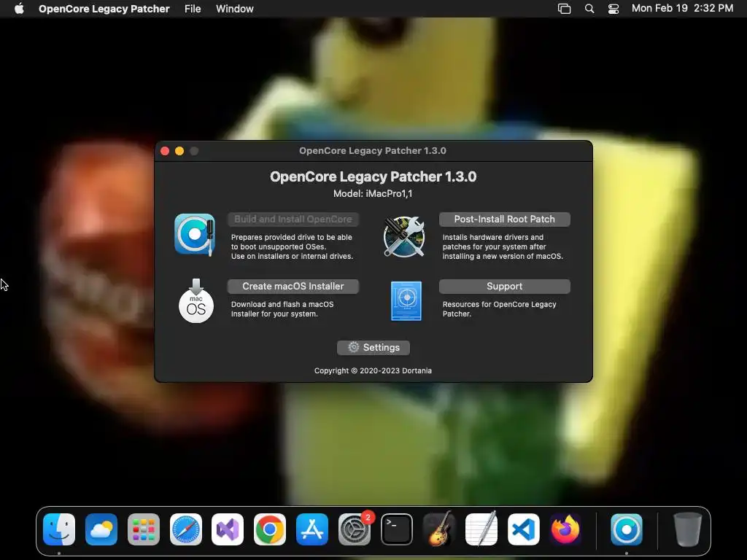
Task: Click OpenCore Legacy Patcher icon in dock
Action: coord(627,529)
